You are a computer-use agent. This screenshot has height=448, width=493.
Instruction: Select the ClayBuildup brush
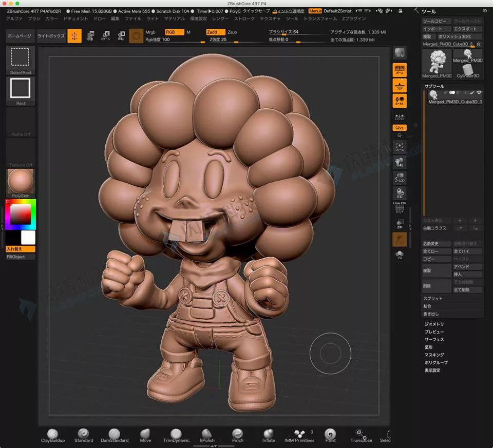point(53,436)
